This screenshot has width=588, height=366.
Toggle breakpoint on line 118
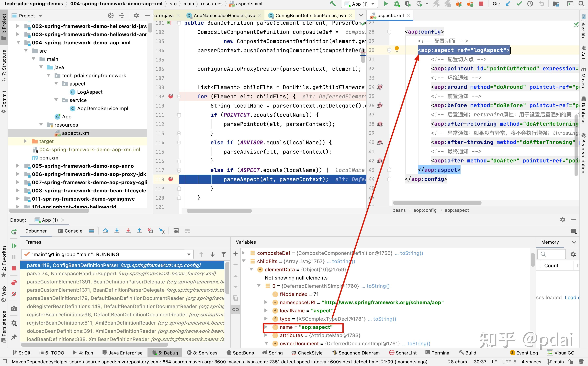[x=171, y=179]
